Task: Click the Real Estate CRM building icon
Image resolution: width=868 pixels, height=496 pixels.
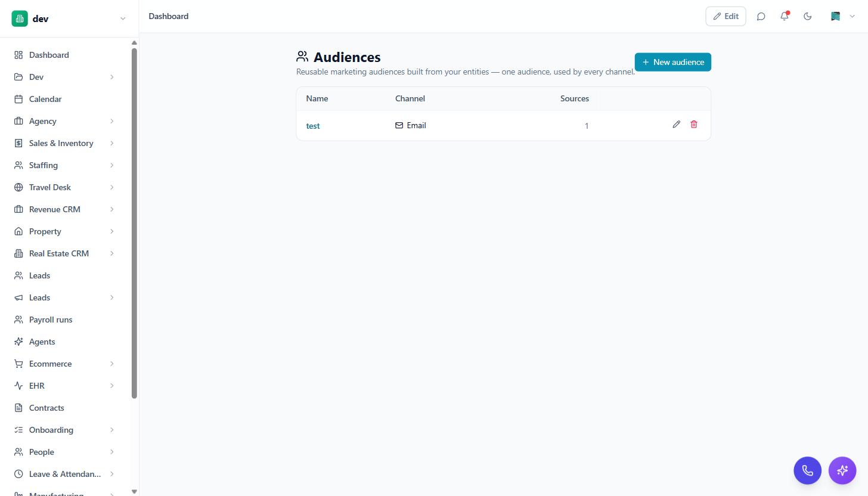Action: [x=18, y=253]
